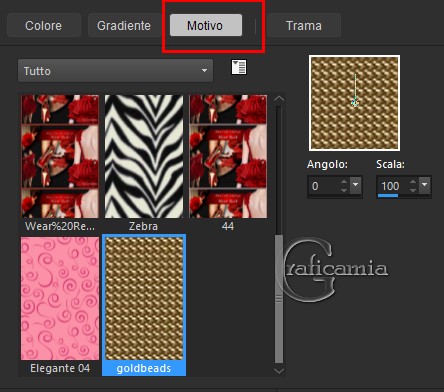This screenshot has width=444, height=392.
Task: Click the Elegante 04 label text
Action: pos(60,368)
